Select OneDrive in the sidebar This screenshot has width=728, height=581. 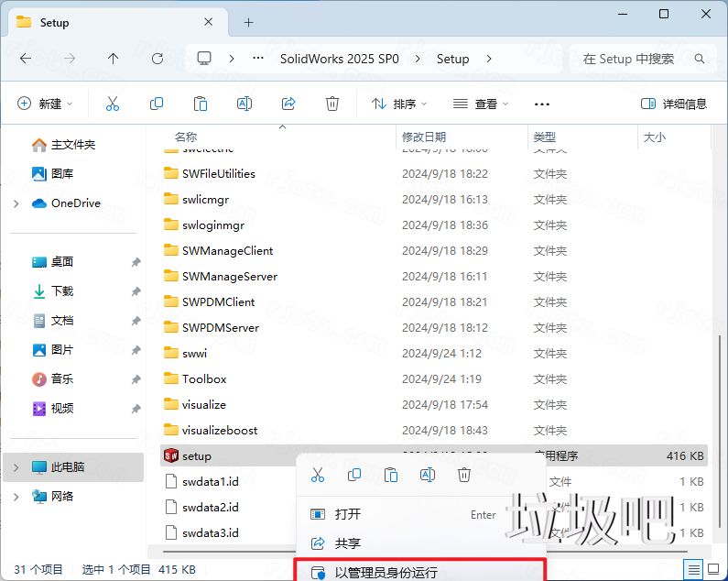pos(66,203)
